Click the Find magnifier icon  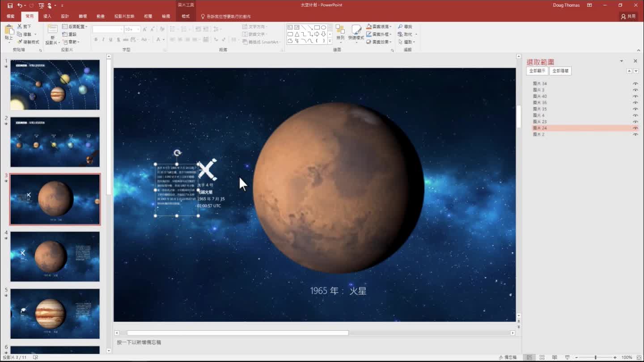tap(400, 27)
